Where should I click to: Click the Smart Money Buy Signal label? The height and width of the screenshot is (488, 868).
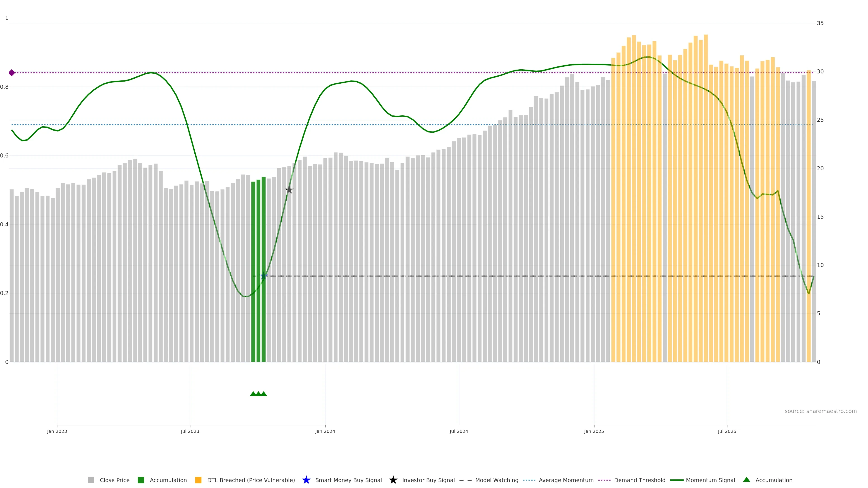348,480
